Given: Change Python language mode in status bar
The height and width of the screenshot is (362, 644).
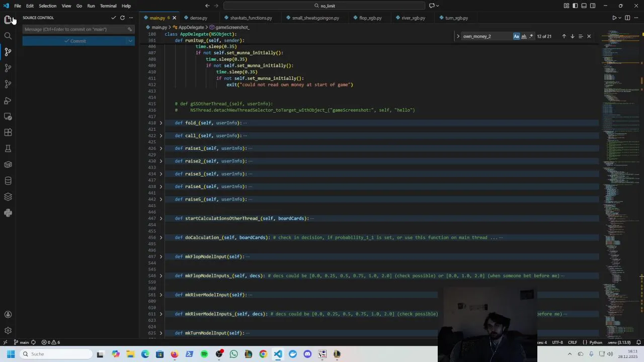Looking at the screenshot, I should pos(596,342).
